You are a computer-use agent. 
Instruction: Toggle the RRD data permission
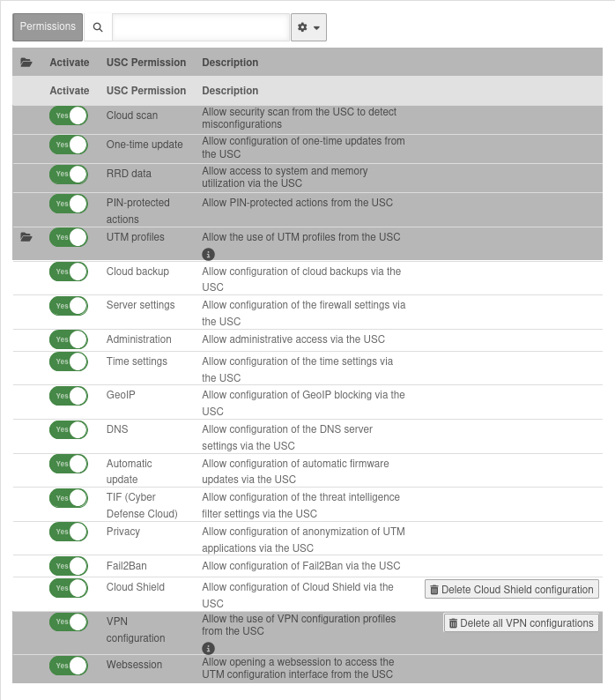coord(69,174)
